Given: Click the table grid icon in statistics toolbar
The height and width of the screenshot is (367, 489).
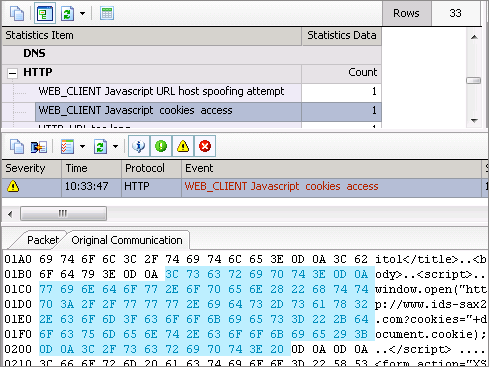Looking at the screenshot, I should coord(107,13).
